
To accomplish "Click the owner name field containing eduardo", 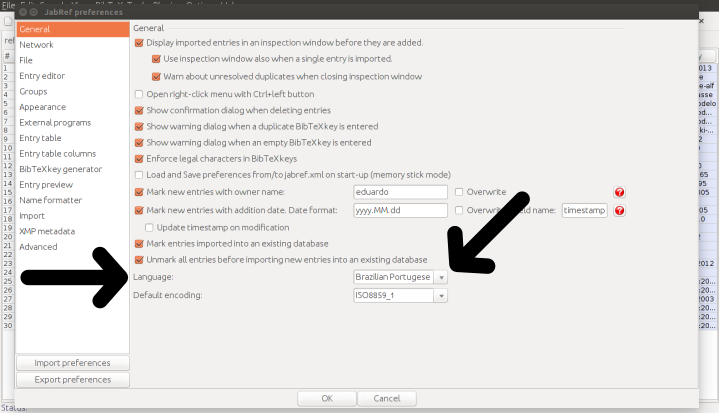I will click(x=400, y=192).
